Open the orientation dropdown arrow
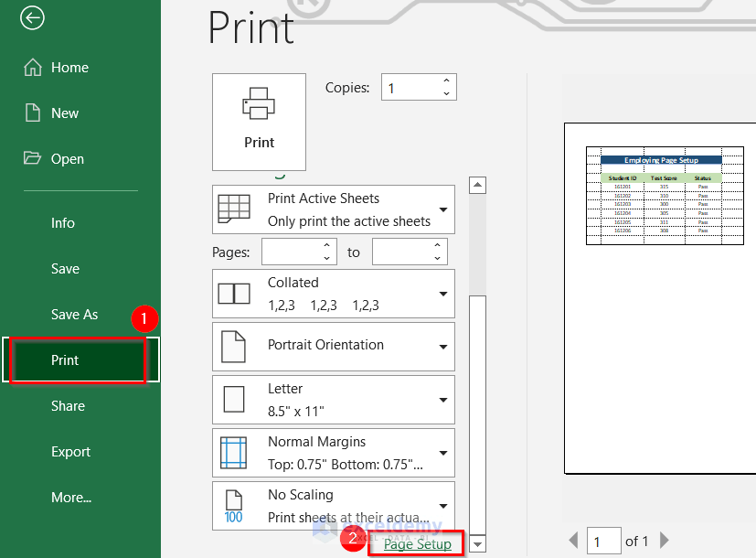This screenshot has width=756, height=558. coord(445,346)
